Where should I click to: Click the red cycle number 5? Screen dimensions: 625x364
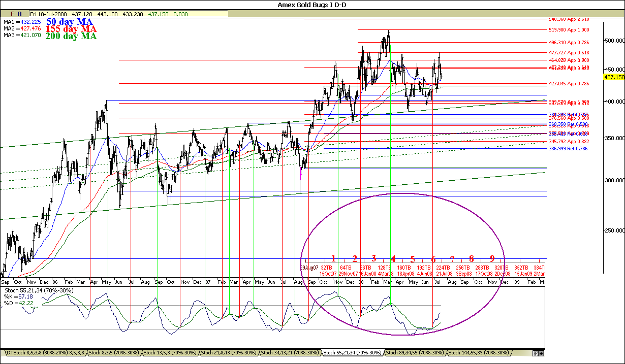tap(413, 259)
